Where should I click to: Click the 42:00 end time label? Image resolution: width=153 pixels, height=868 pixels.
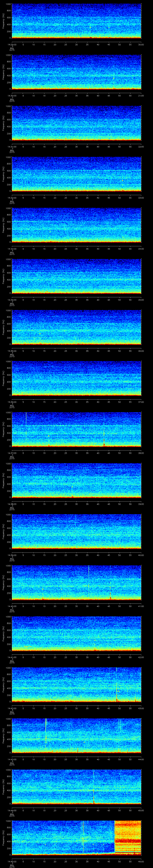point(141,657)
